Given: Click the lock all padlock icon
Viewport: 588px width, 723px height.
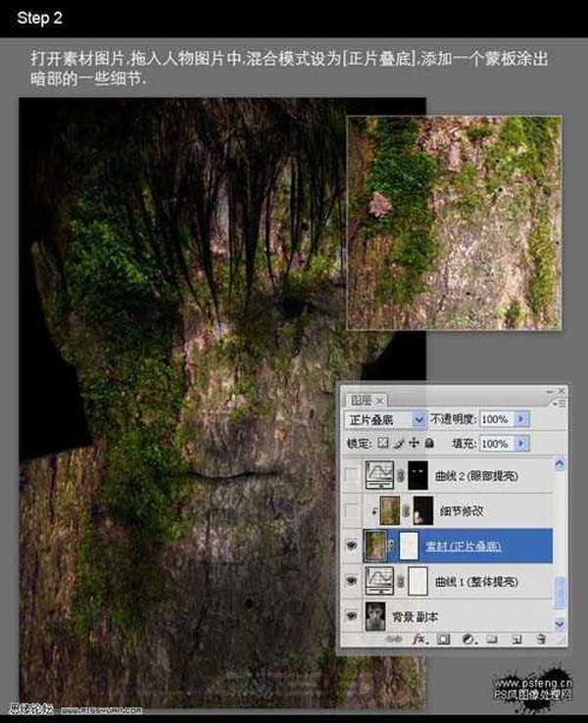Looking at the screenshot, I should coord(428,444).
